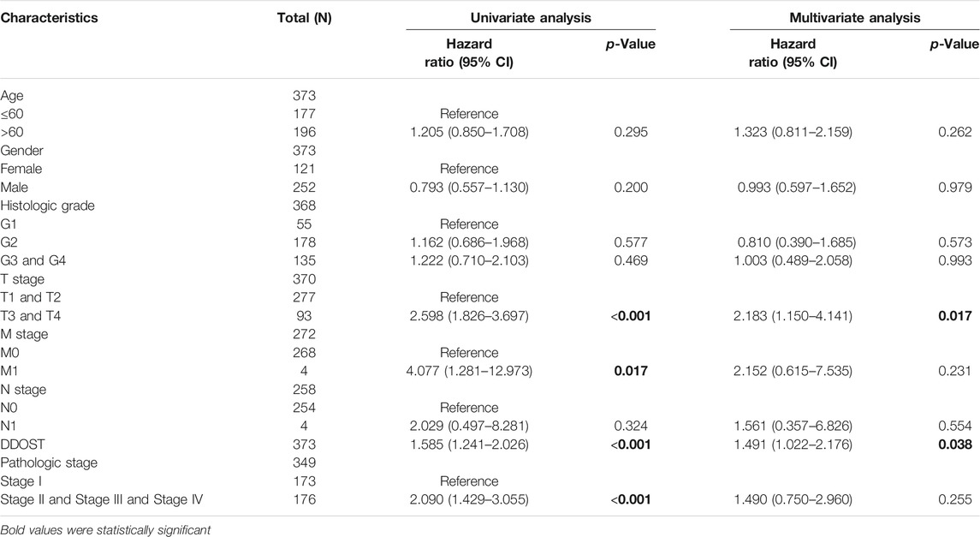The width and height of the screenshot is (980, 537).
Task: Click the "Reference" cell in the Female row
Action: pos(469,170)
